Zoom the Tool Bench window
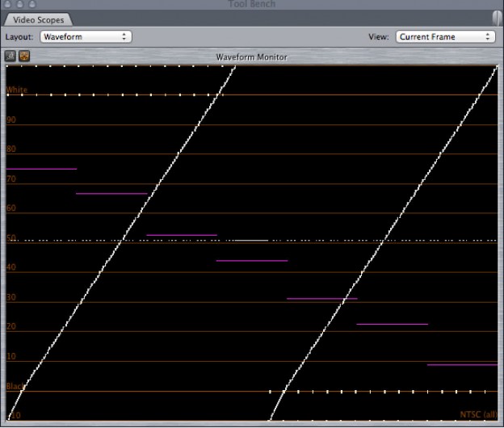The width and height of the screenshot is (504, 428). [32, 3]
